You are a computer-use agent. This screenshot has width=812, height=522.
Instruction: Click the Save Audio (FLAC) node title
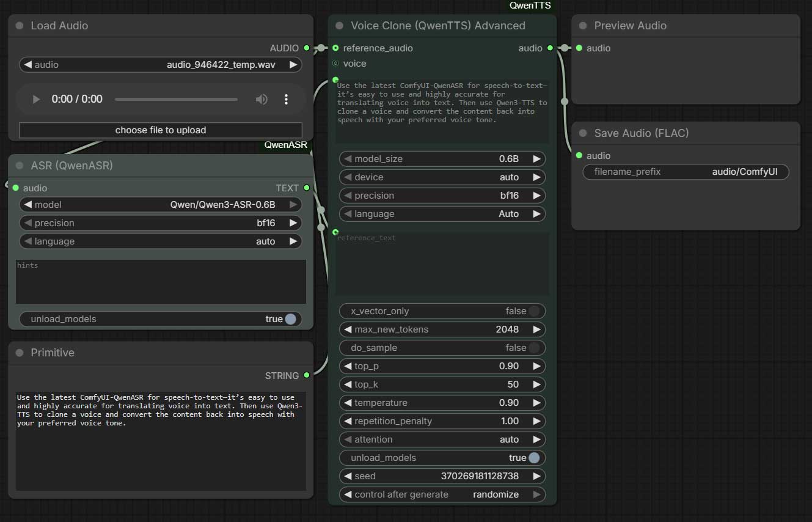click(x=642, y=133)
